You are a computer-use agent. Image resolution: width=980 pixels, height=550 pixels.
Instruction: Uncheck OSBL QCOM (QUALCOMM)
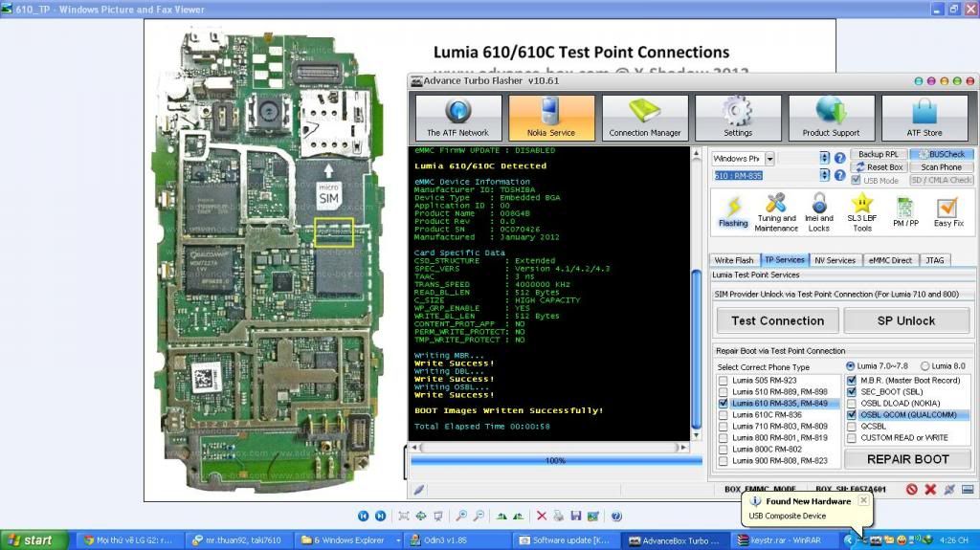(851, 414)
